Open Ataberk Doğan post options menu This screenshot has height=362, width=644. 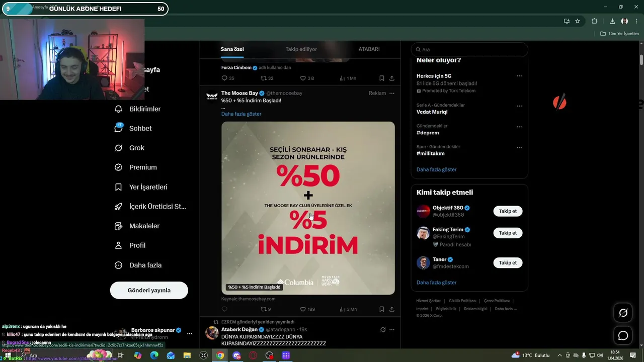[x=392, y=330]
